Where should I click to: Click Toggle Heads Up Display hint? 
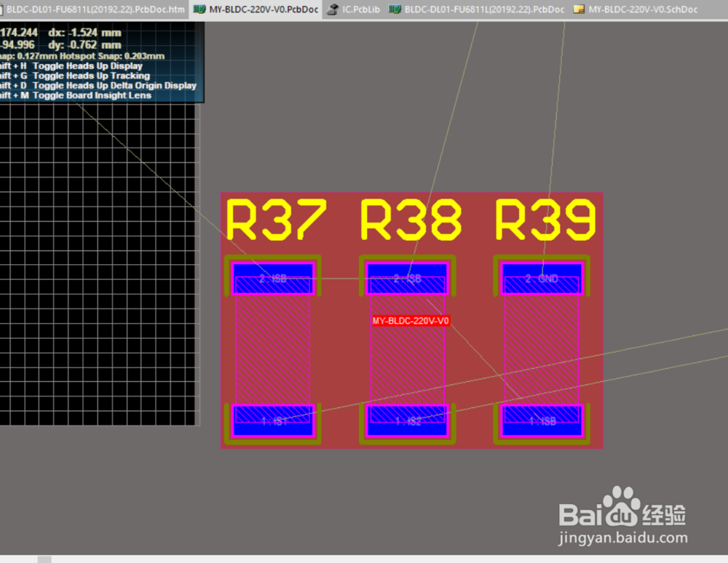[87, 66]
